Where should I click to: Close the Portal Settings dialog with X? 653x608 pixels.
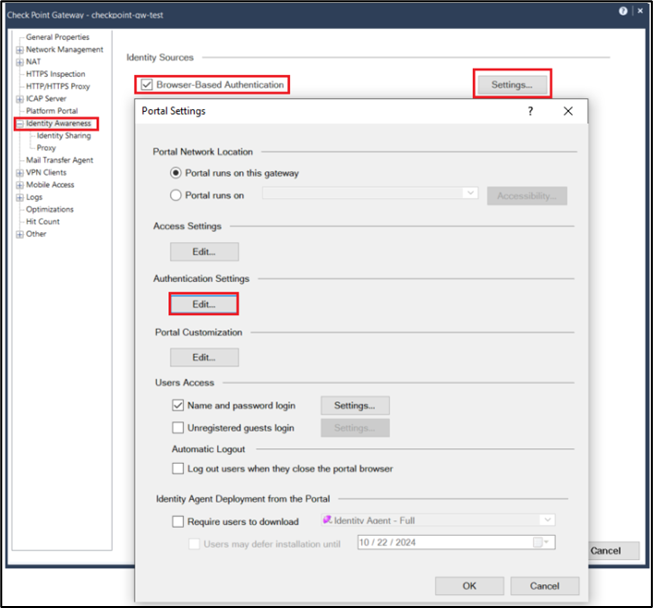pyautogui.click(x=568, y=111)
